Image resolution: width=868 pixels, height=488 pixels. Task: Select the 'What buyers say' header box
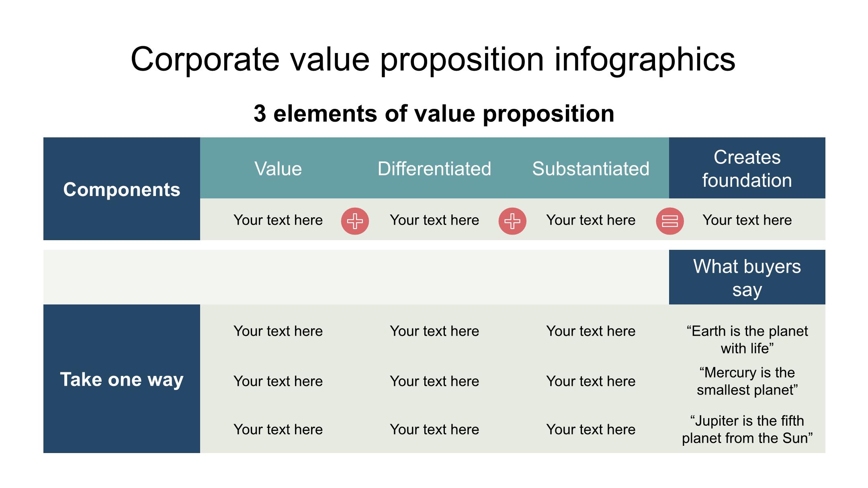coord(747,278)
